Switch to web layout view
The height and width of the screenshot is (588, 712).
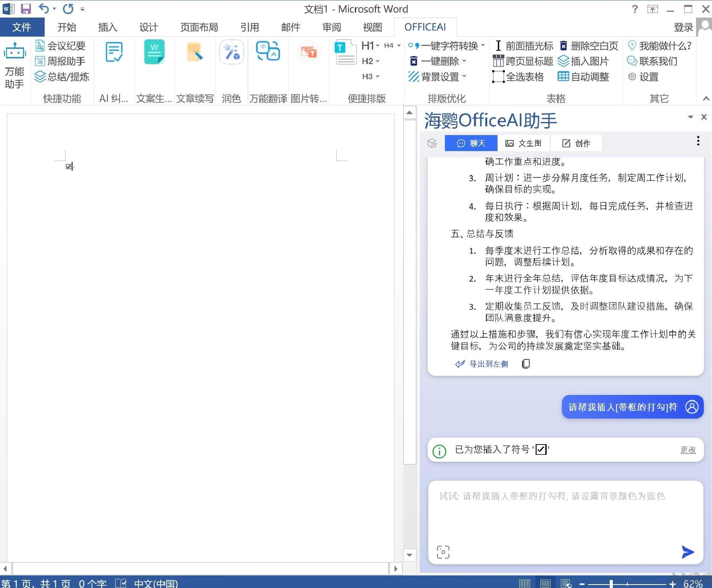pos(565,583)
